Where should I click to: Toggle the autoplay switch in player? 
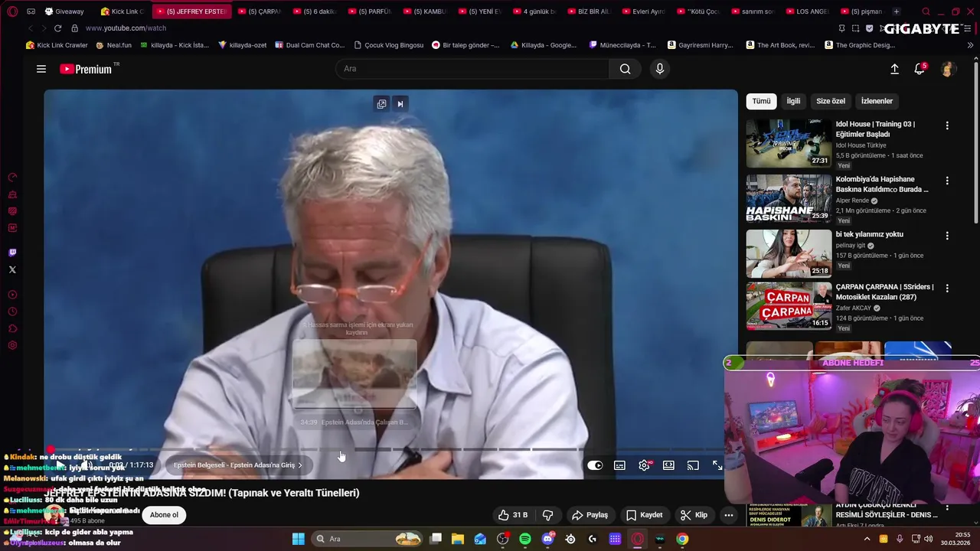coord(595,465)
